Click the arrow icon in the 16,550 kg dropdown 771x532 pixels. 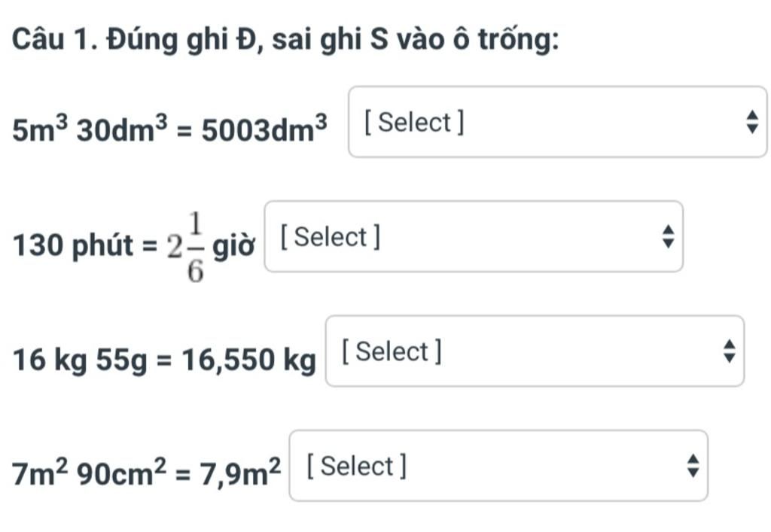click(729, 351)
